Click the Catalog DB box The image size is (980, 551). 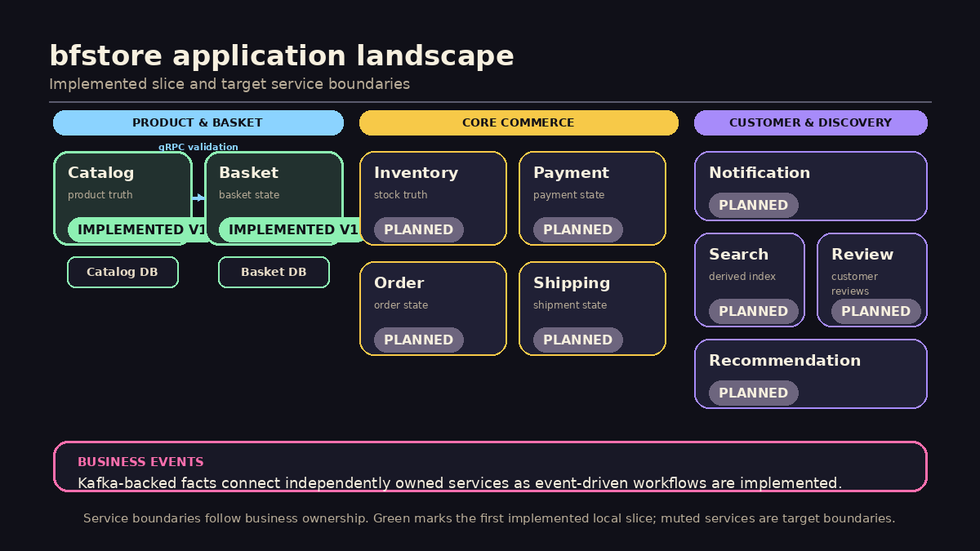coord(122,272)
